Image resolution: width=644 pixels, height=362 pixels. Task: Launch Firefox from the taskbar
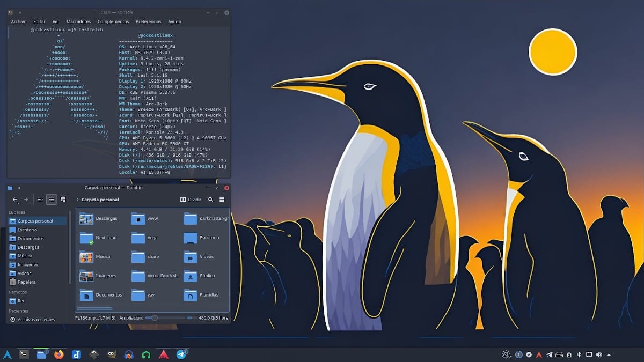tap(58, 354)
